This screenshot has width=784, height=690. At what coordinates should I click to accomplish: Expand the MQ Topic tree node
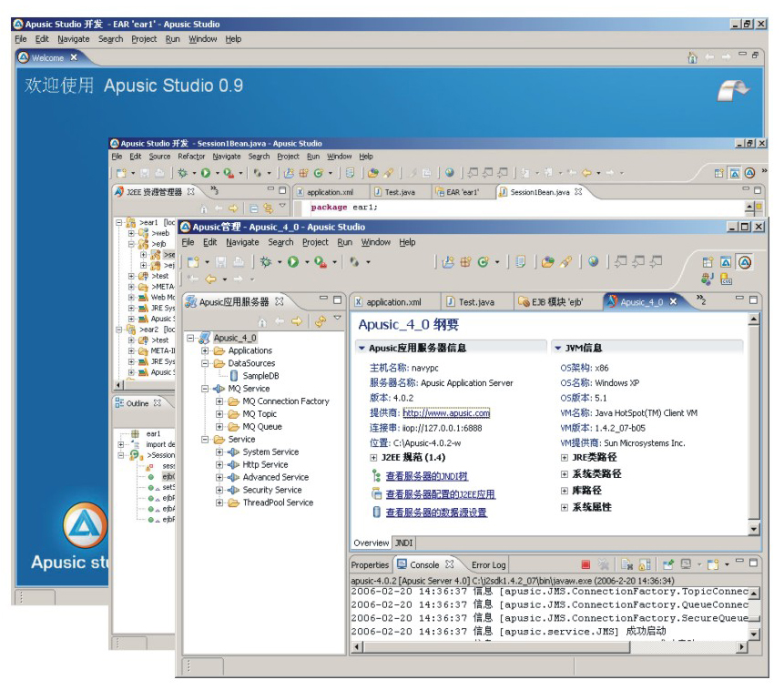219,414
